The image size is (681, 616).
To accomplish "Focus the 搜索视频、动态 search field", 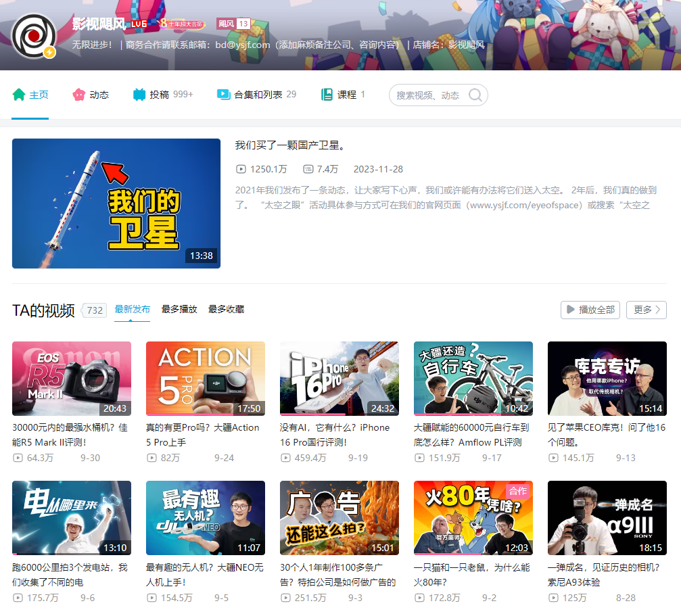I will click(438, 95).
